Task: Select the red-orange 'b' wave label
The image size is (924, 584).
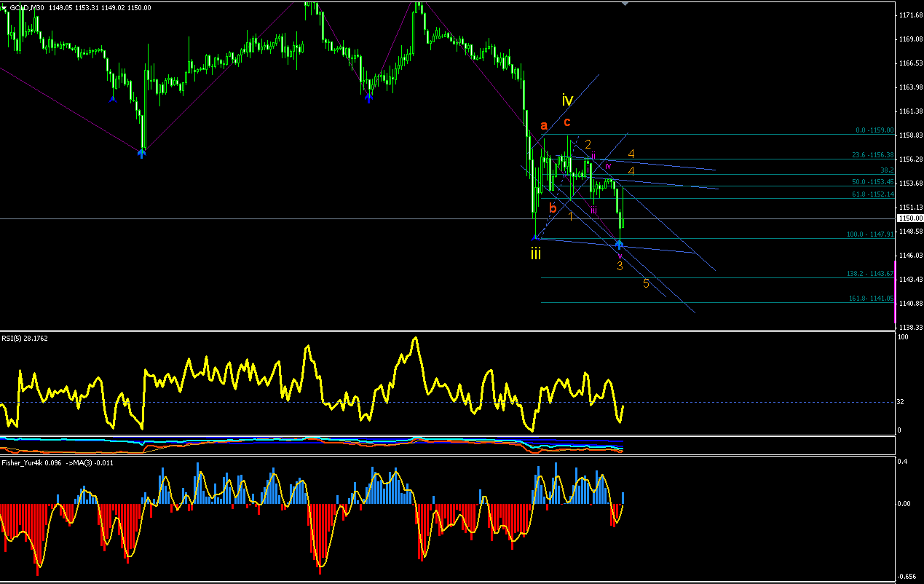Action: click(x=553, y=208)
